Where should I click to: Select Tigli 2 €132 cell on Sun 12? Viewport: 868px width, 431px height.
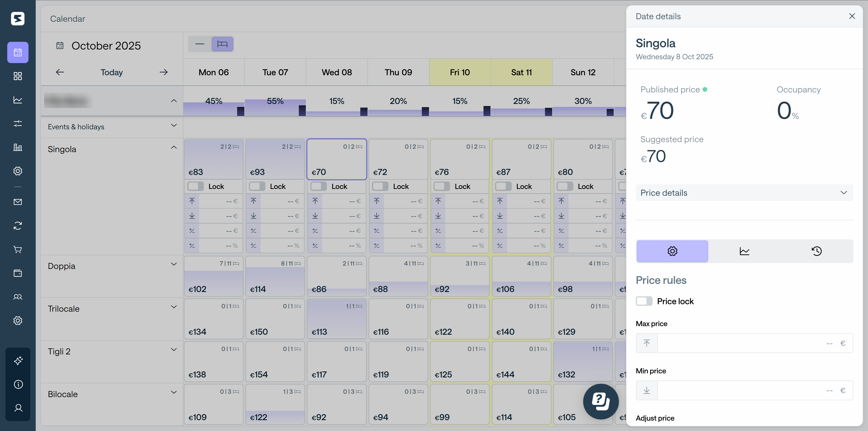click(583, 362)
